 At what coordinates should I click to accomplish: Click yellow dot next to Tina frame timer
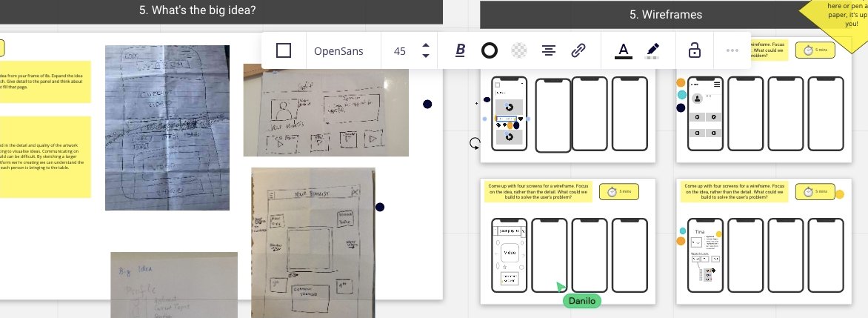[x=840, y=194]
